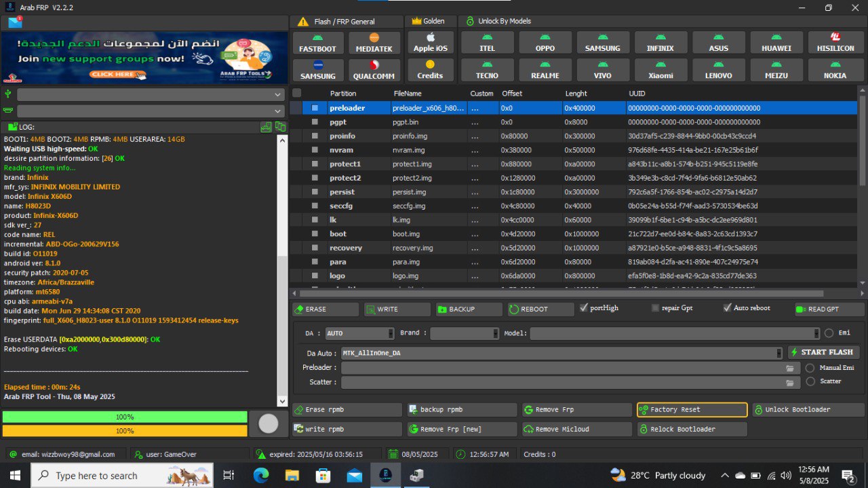Screen dimensions: 868x488
Task: Click the REBOOT button
Action: click(x=541, y=309)
